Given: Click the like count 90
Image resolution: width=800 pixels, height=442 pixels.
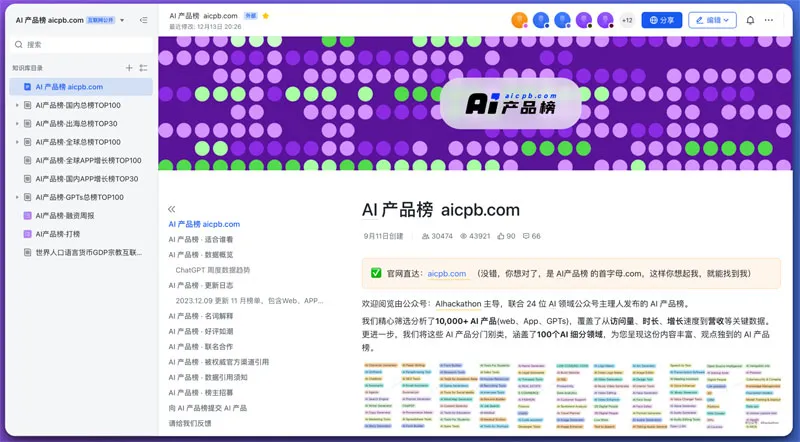Looking at the screenshot, I should 507,236.
